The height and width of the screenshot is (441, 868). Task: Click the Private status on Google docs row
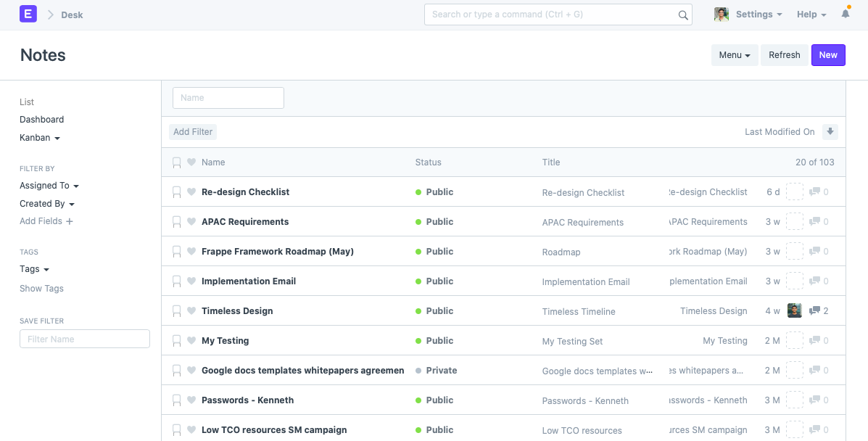pyautogui.click(x=437, y=370)
